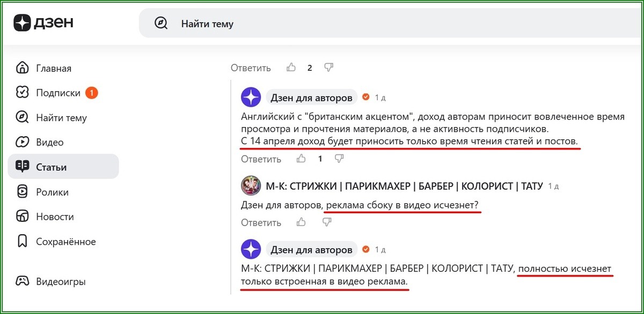The height and width of the screenshot is (314, 644).
Task: Click like count '1' on 14 апреля comment
Action: tap(320, 159)
